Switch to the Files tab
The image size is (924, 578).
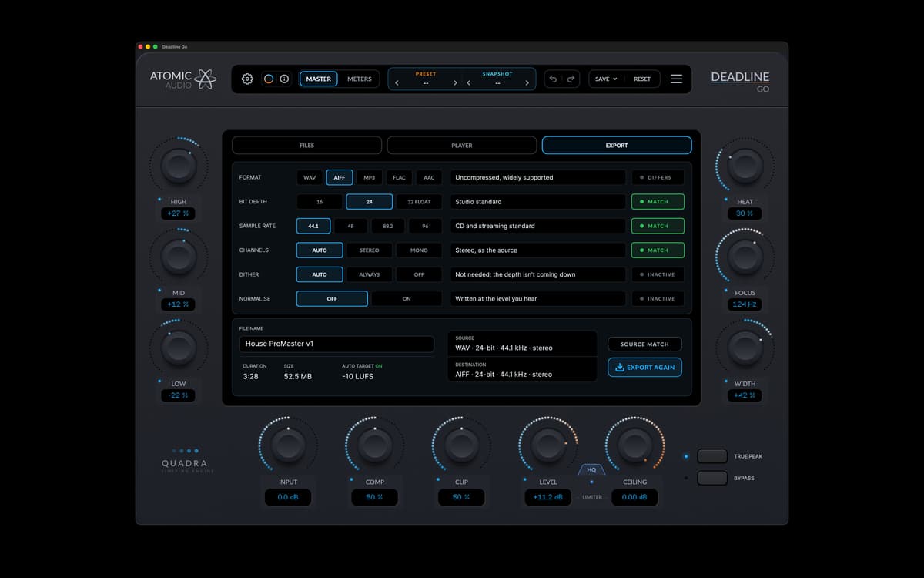click(306, 145)
